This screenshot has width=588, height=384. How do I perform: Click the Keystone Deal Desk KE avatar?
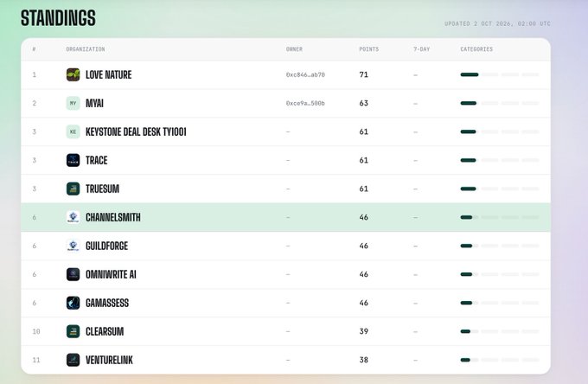pyautogui.click(x=73, y=131)
